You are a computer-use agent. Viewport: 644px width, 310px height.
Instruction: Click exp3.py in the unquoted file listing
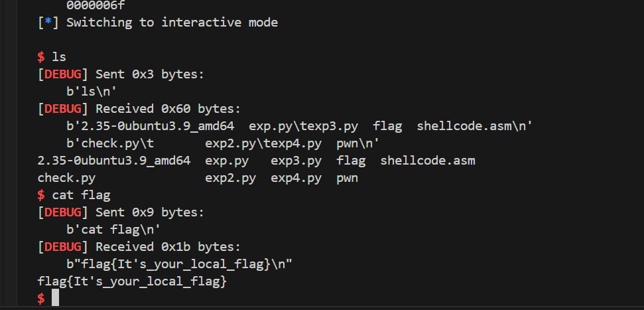(x=296, y=161)
